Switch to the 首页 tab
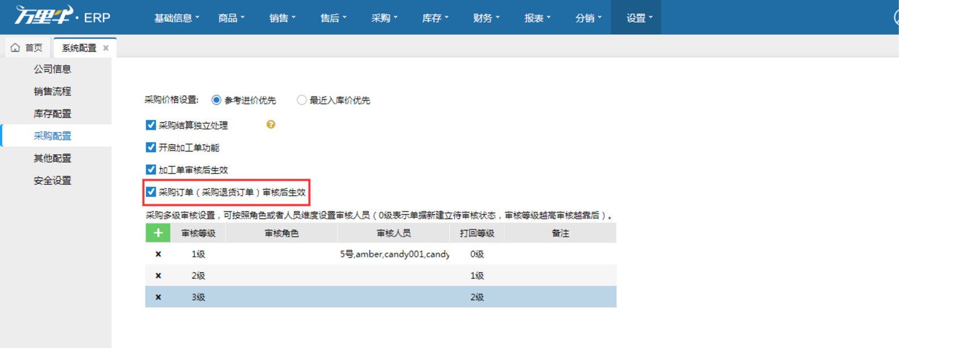 coord(27,48)
